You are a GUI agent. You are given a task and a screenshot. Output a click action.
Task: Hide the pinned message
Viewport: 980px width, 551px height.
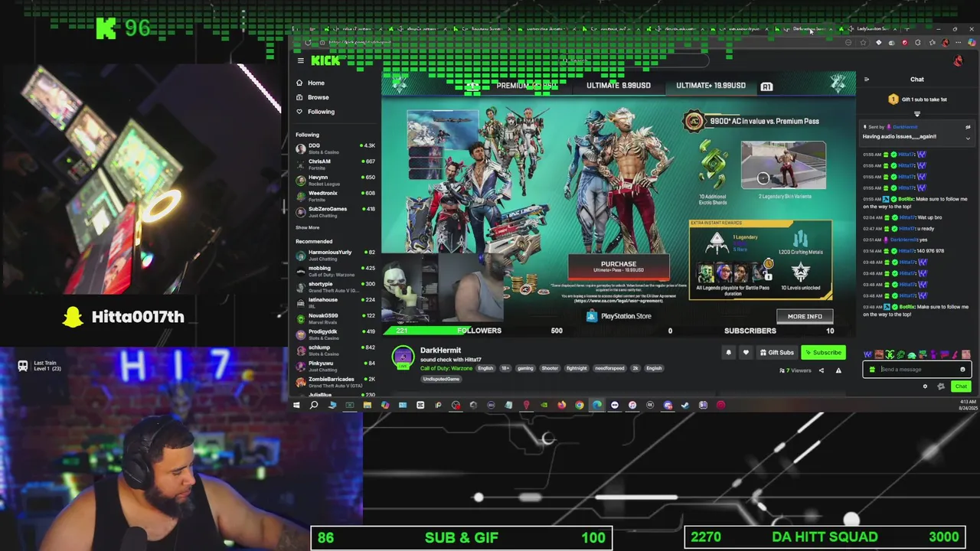point(968,127)
